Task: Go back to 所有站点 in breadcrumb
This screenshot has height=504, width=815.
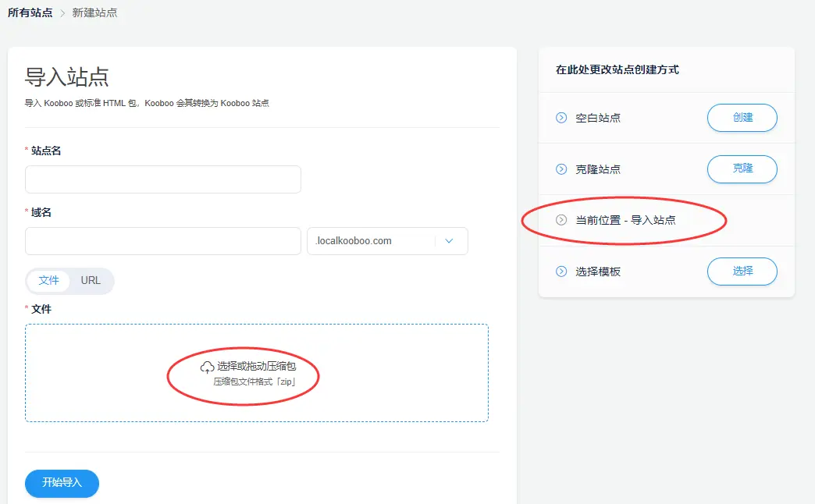Action: point(30,13)
